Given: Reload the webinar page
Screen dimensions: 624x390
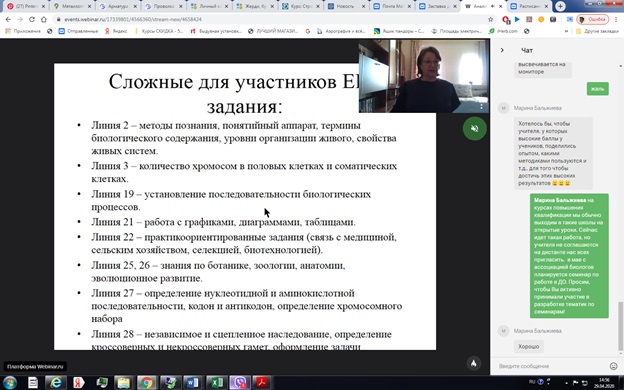Looking at the screenshot, I should pyautogui.click(x=31, y=19).
